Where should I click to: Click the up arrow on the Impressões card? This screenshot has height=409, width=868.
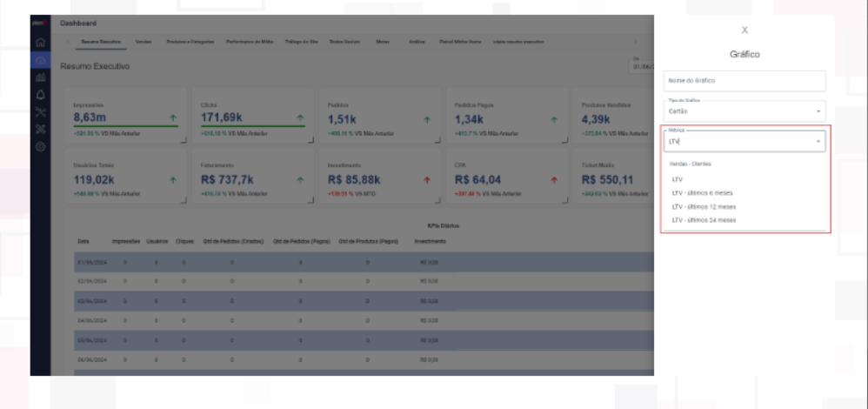(173, 118)
